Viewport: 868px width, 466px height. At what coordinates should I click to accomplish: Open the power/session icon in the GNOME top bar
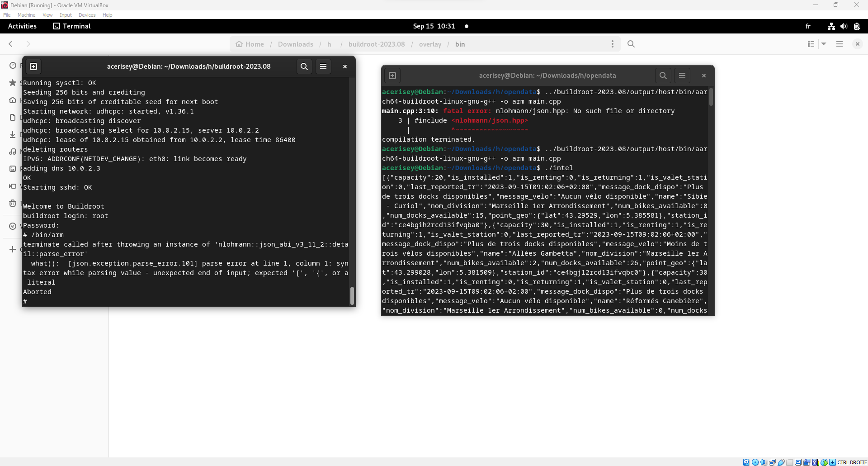point(857,26)
